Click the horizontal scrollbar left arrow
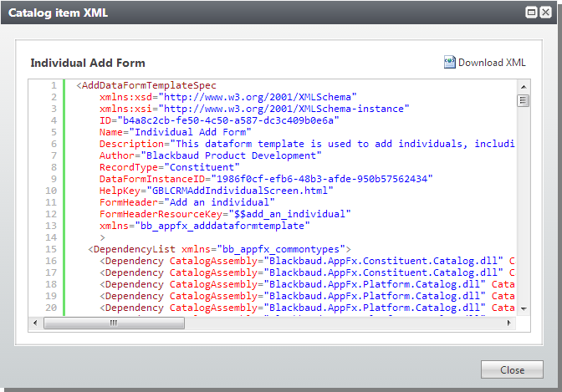 35,323
